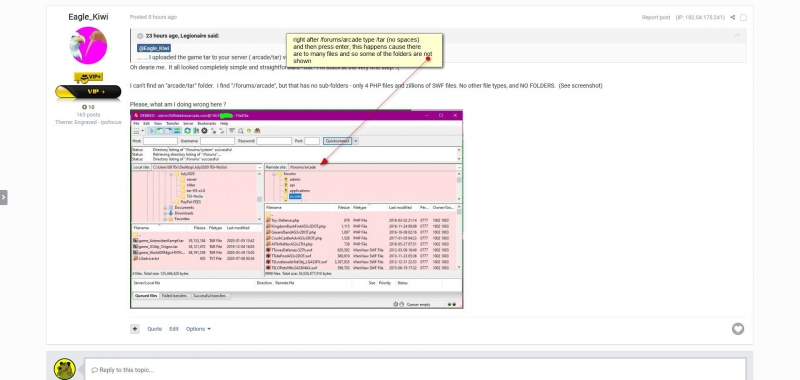Click the toggle transfer queue icon in FileZilla screenshot
The height and width of the screenshot is (380, 800).
(177, 131)
